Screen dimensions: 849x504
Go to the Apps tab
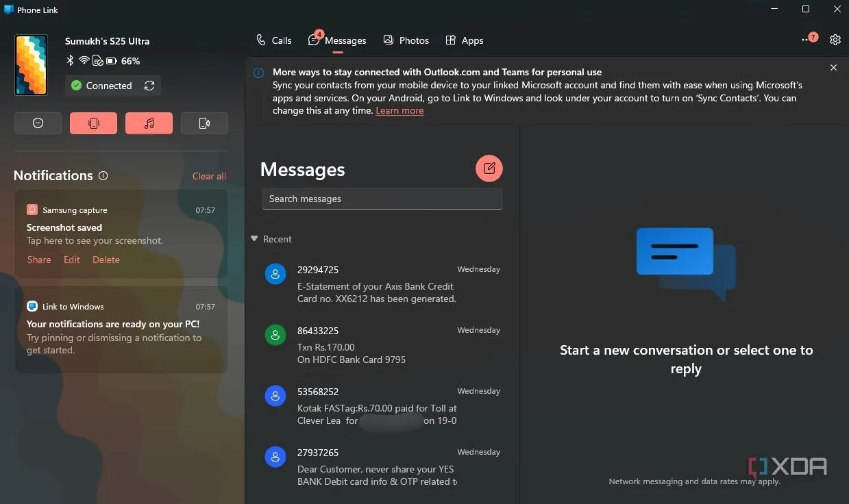tap(465, 40)
